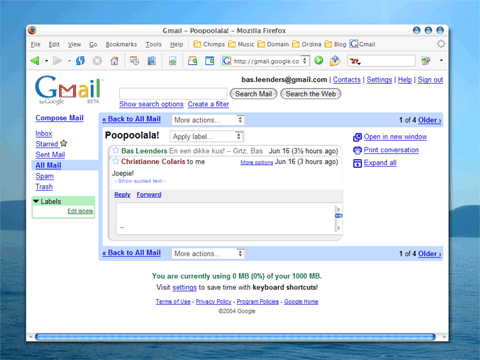Click the search engine icon in search box
Image resolution: width=480 pixels, height=360 pixels.
[x=355, y=61]
